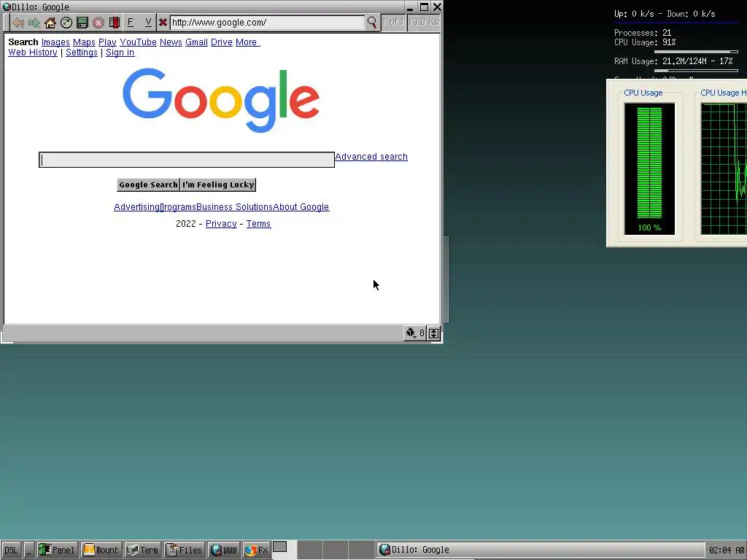Save the page with the floppy icon
The image size is (747, 560).
click(82, 23)
